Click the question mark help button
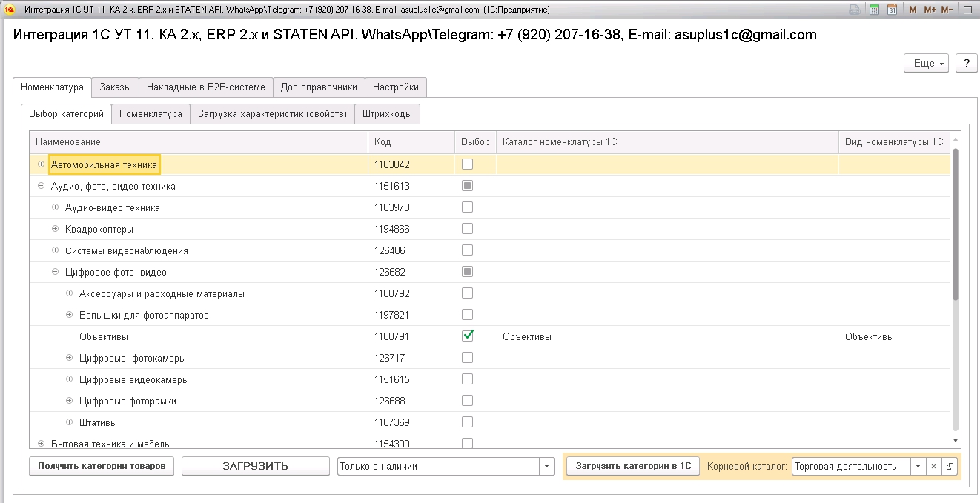 coord(966,64)
